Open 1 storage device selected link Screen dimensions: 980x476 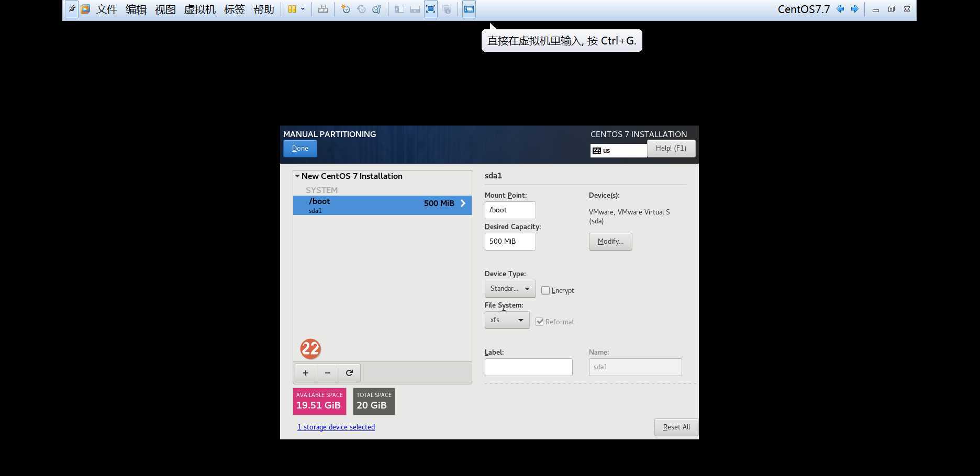336,427
